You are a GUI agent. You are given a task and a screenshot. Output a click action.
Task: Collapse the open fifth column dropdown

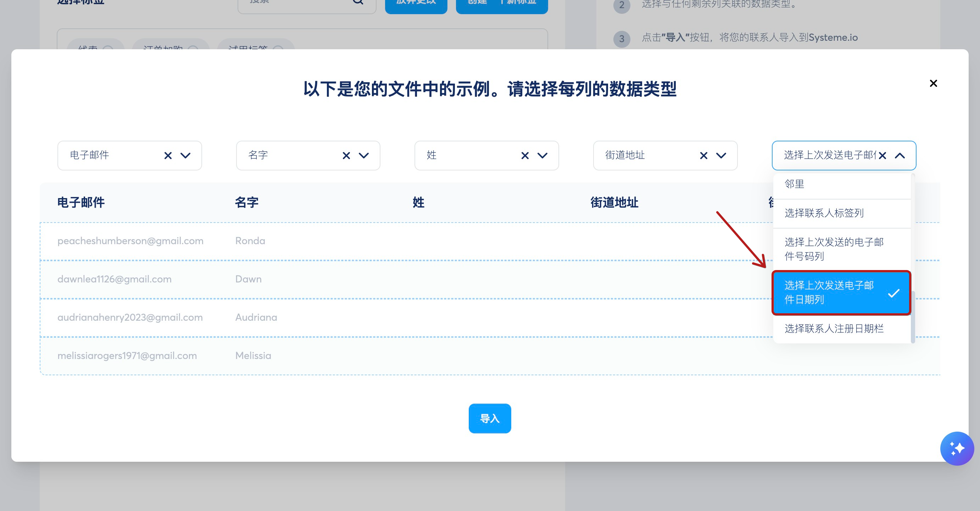click(900, 156)
